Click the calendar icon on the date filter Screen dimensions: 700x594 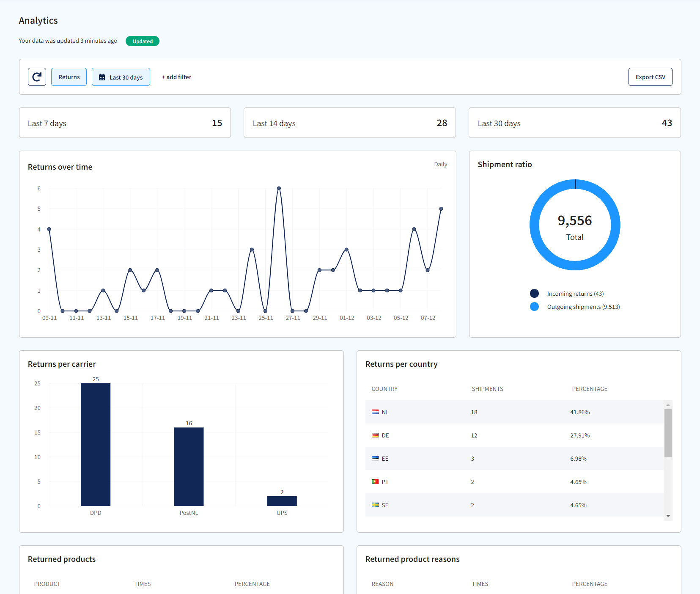(102, 77)
